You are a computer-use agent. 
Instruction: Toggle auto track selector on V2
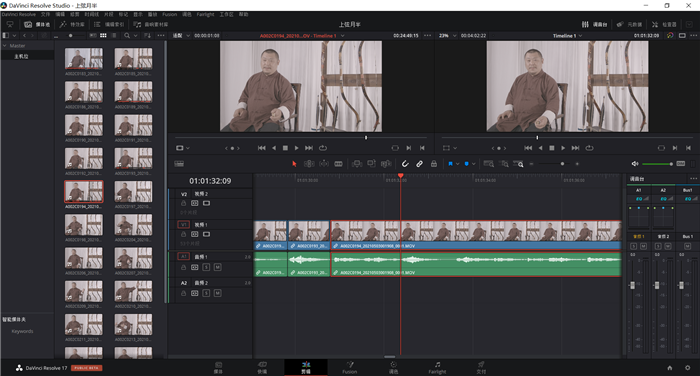pos(195,203)
